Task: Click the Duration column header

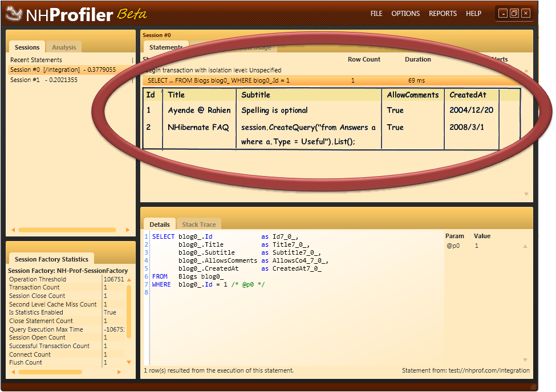Action: coord(417,59)
